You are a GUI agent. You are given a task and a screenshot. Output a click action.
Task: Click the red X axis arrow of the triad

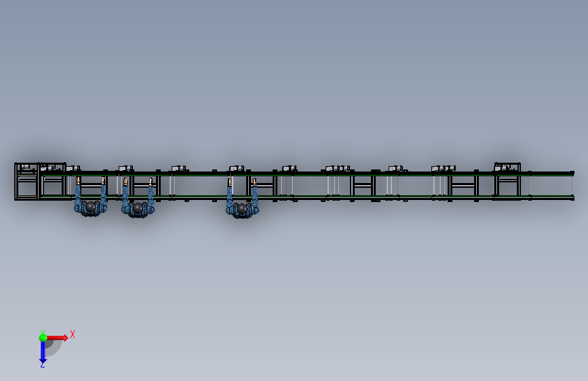pos(58,338)
